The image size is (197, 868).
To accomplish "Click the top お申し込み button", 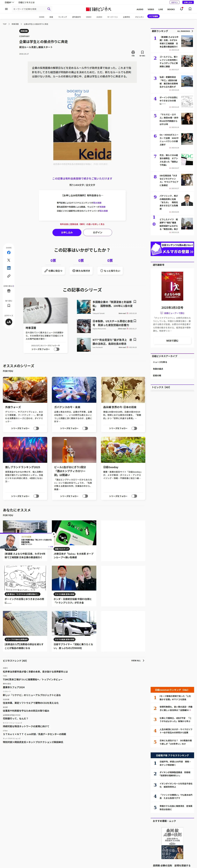I will (188, 2).
